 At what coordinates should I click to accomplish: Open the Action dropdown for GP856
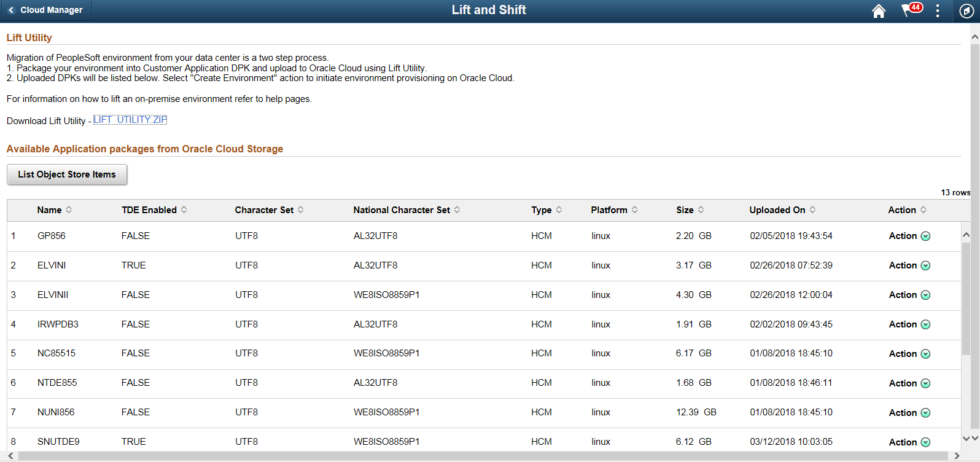[909, 236]
